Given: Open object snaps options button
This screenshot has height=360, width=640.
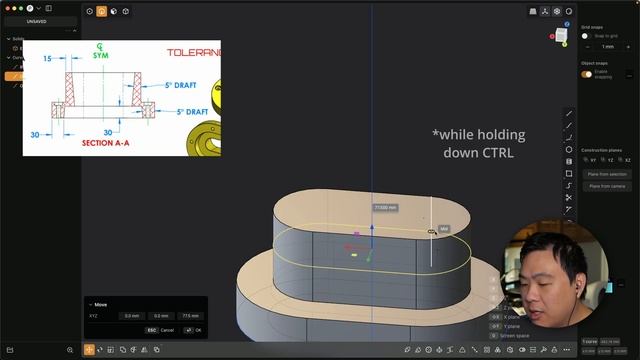Looking at the screenshot, I should coord(629,75).
